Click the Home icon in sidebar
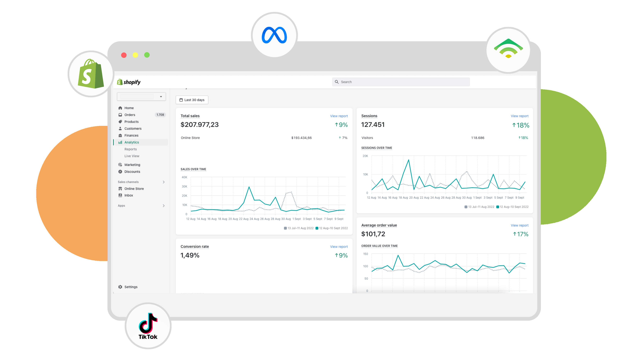The image size is (644, 362). [120, 108]
